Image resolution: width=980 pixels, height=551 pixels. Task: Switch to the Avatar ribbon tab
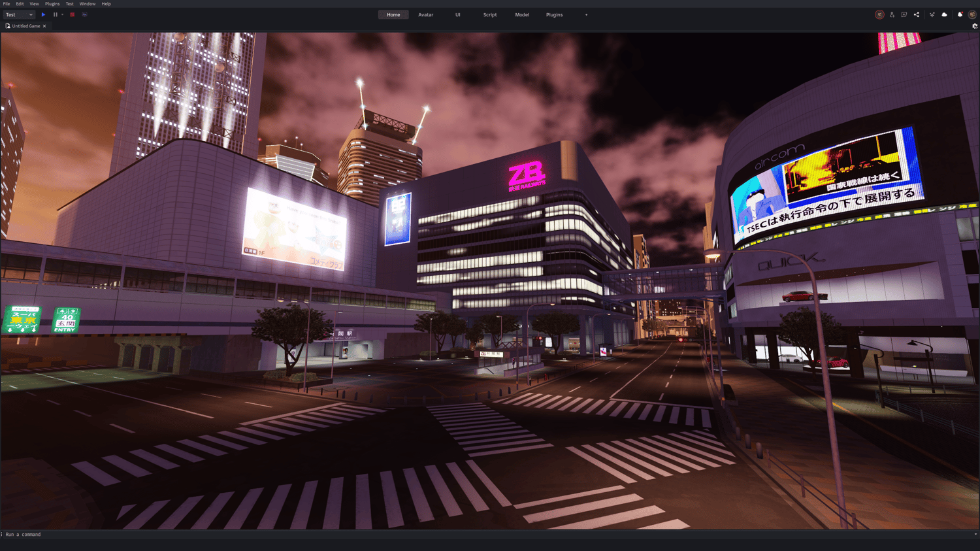point(426,14)
